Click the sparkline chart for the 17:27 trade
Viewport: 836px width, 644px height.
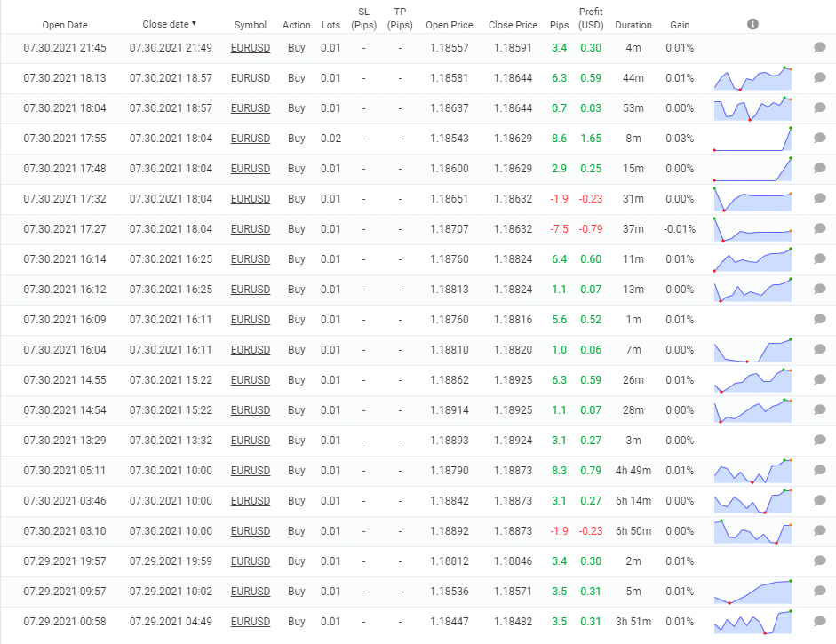click(x=752, y=229)
